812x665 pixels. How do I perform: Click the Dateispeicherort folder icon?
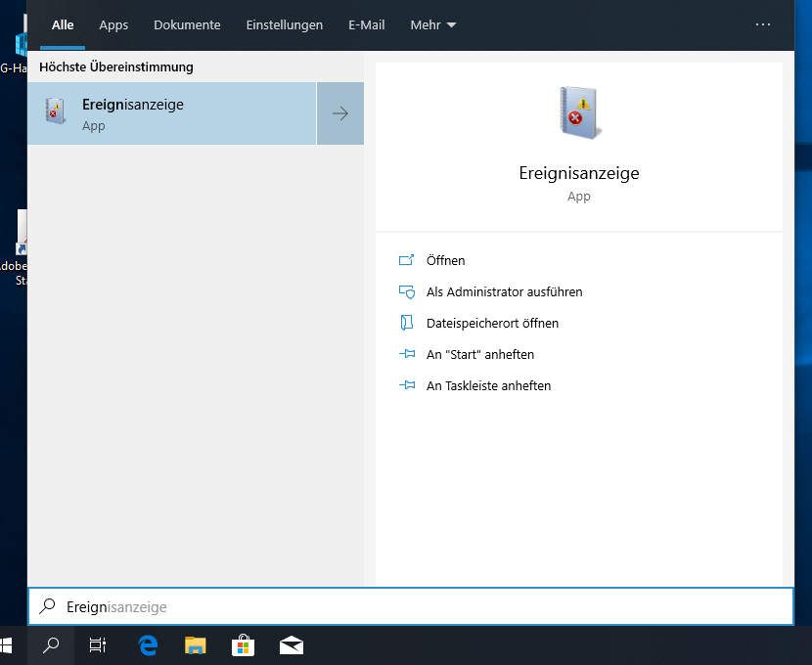(x=407, y=323)
